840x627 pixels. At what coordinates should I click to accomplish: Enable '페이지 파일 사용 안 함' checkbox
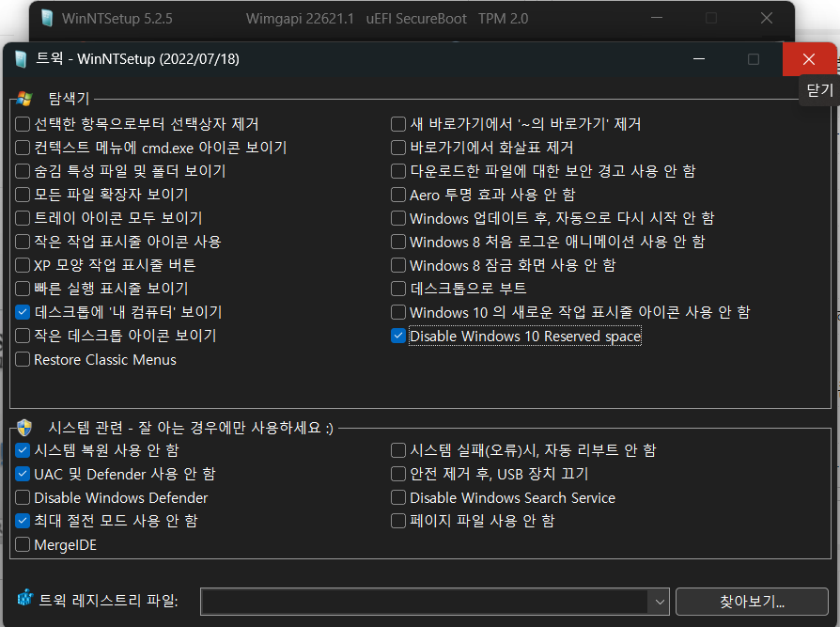pyautogui.click(x=398, y=521)
